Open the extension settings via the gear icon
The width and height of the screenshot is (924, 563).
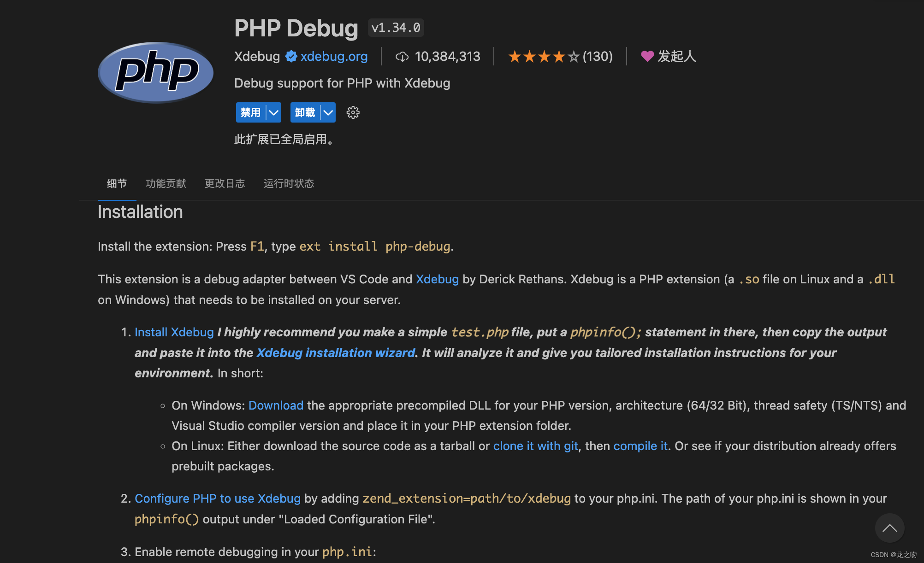click(353, 112)
